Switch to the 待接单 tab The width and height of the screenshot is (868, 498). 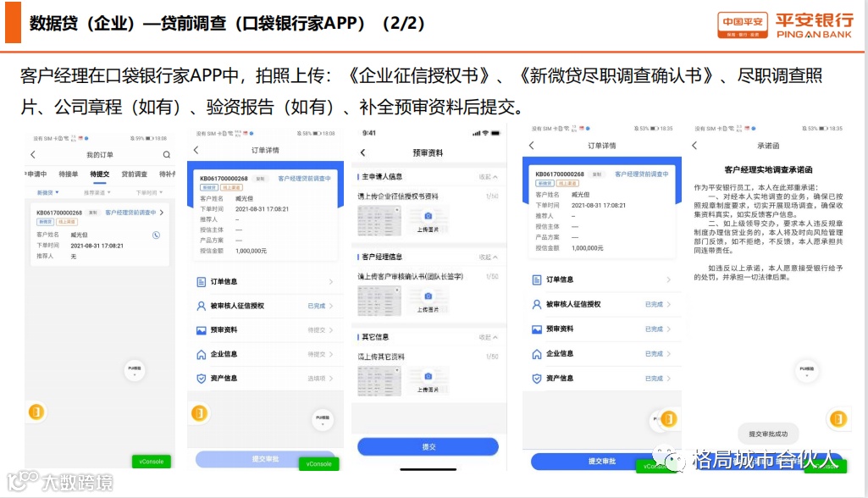coord(69,174)
